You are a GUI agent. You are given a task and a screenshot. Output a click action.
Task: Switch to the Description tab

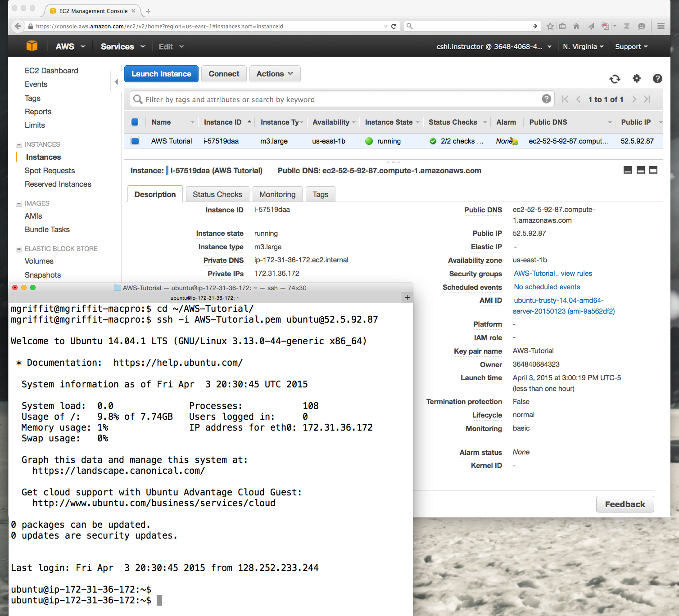[x=155, y=194]
